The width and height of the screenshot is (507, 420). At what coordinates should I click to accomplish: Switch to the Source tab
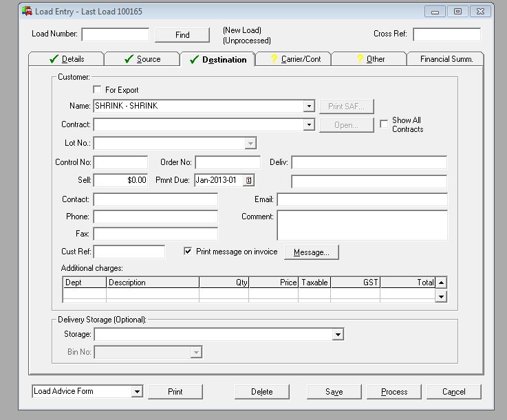142,59
